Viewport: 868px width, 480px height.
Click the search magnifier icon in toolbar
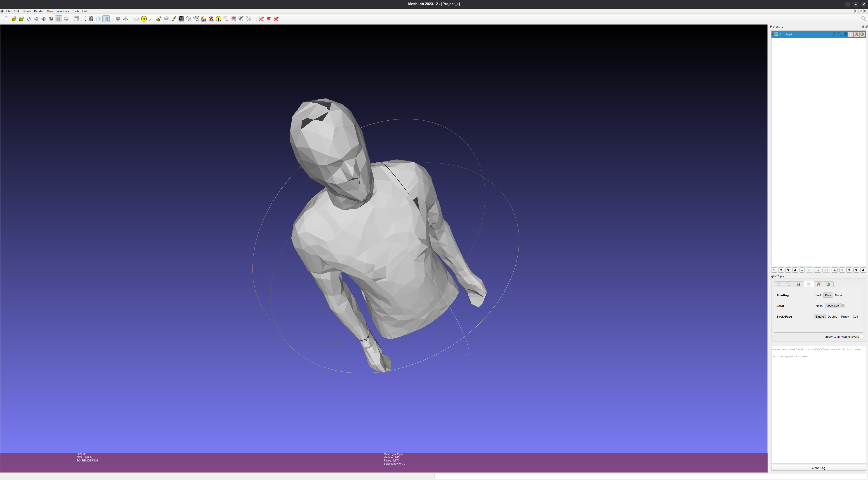click(x=863, y=19)
